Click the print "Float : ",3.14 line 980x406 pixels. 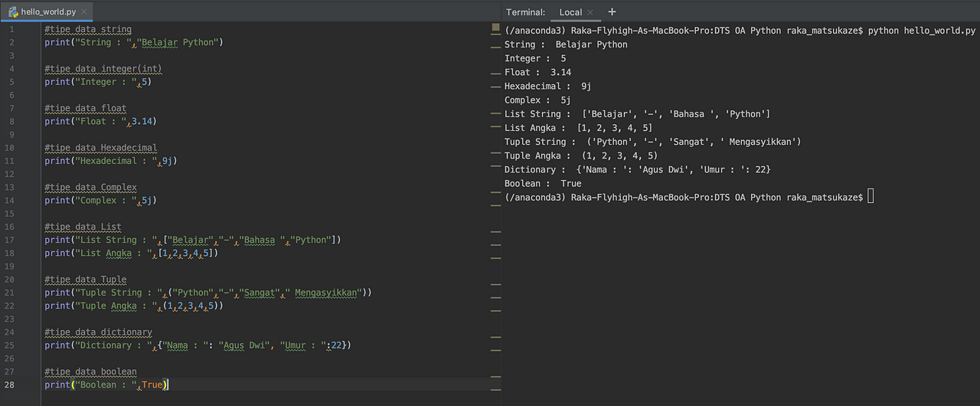point(100,121)
